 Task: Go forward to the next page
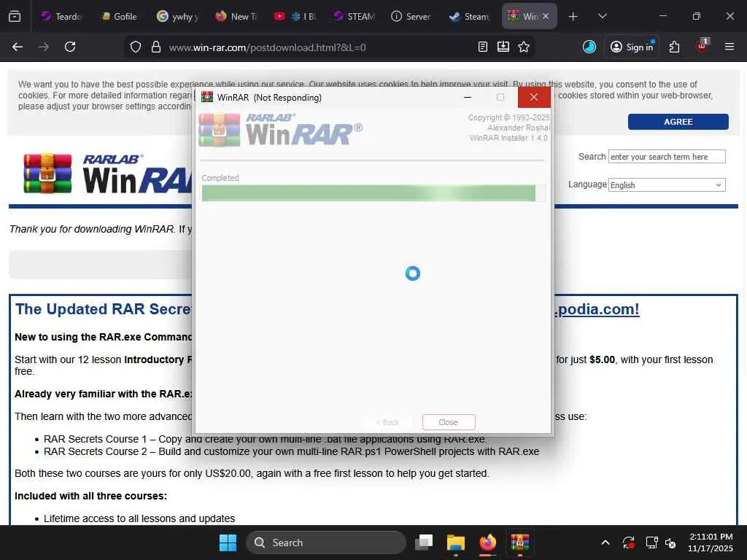point(44,47)
